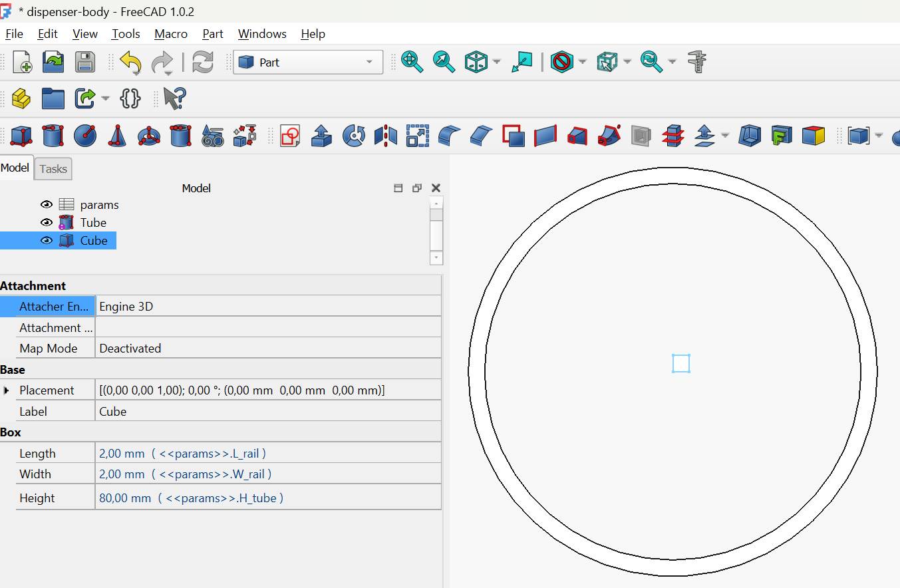Open the Create Primitives tool

(213, 136)
